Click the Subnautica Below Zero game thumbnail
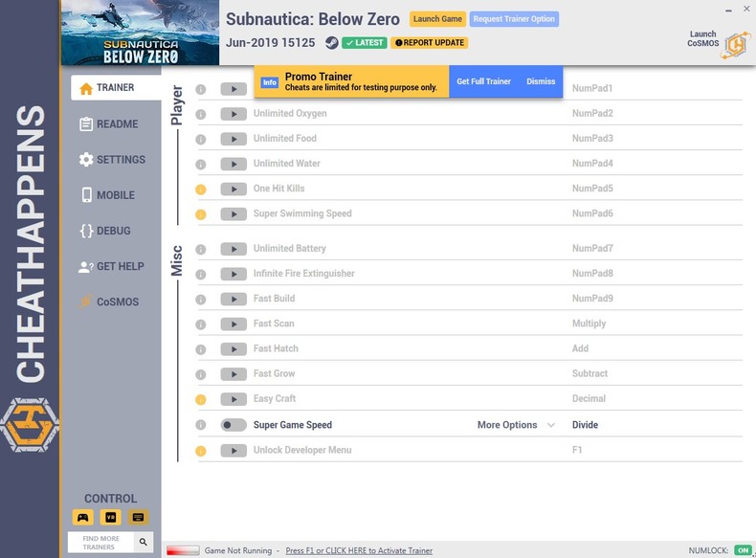Screen dimensions: 756x558 pos(141,33)
